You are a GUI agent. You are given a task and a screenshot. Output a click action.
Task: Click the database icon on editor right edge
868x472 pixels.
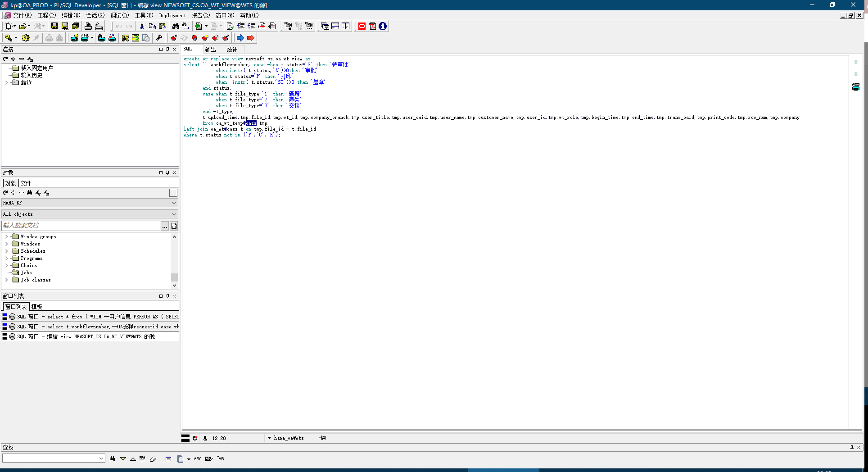856,87
